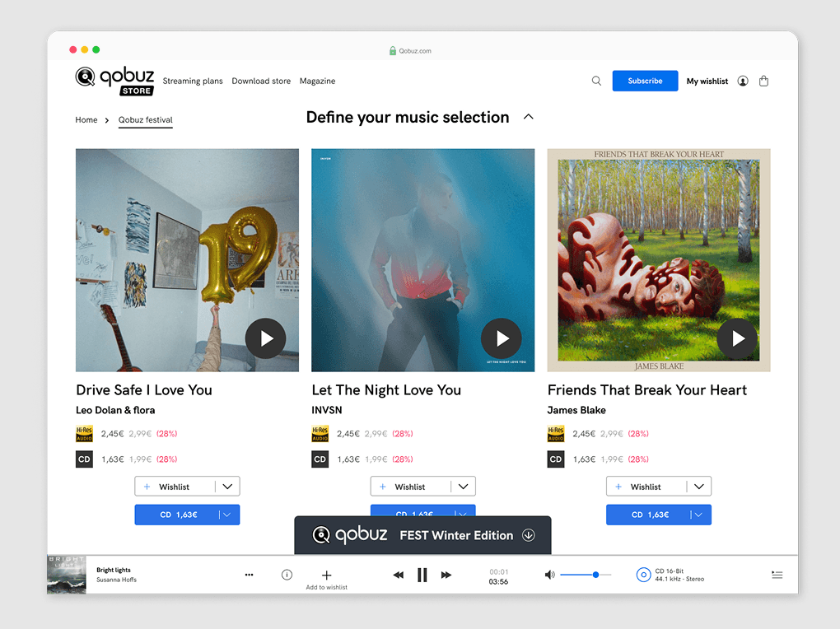Open the search magnifier icon
The height and width of the screenshot is (629, 840).
(596, 81)
